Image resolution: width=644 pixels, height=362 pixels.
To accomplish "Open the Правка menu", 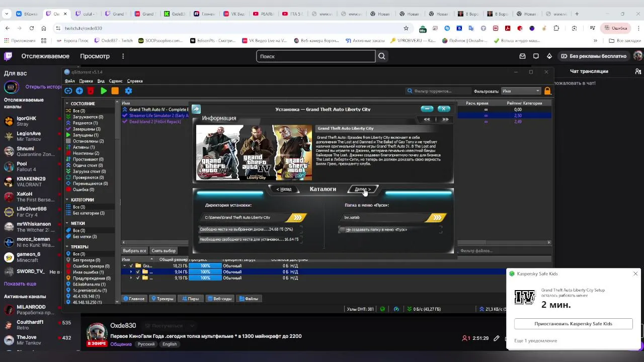I will pyautogui.click(x=86, y=81).
